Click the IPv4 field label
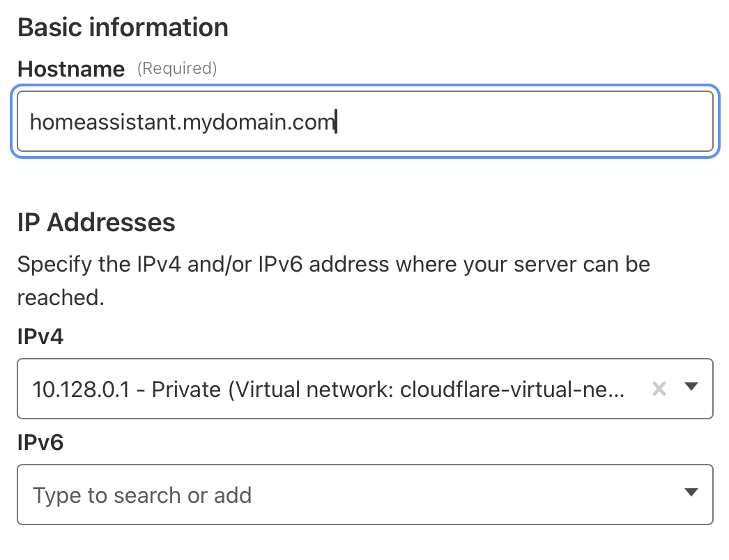This screenshot has height=560, width=729. pos(40,337)
